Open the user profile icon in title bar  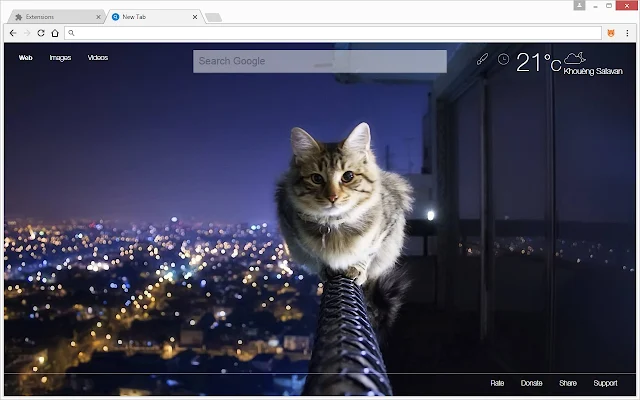[x=579, y=6]
